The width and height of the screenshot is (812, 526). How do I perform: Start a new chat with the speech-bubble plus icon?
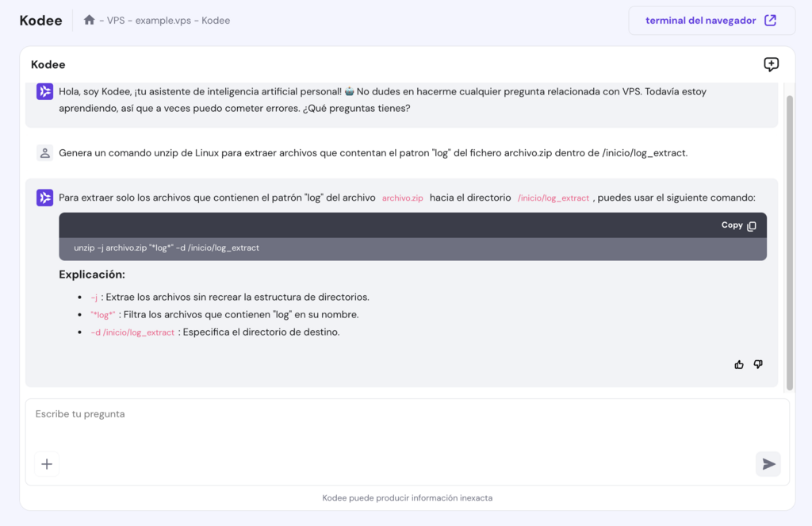point(771,64)
